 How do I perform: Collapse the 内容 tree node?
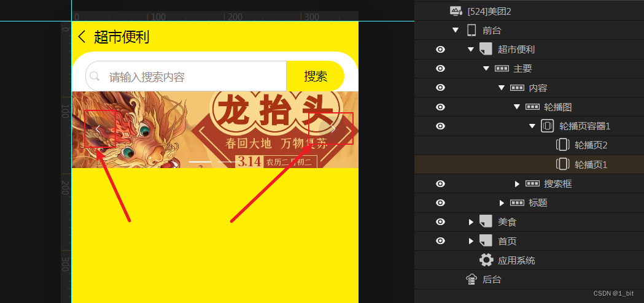pyautogui.click(x=501, y=88)
